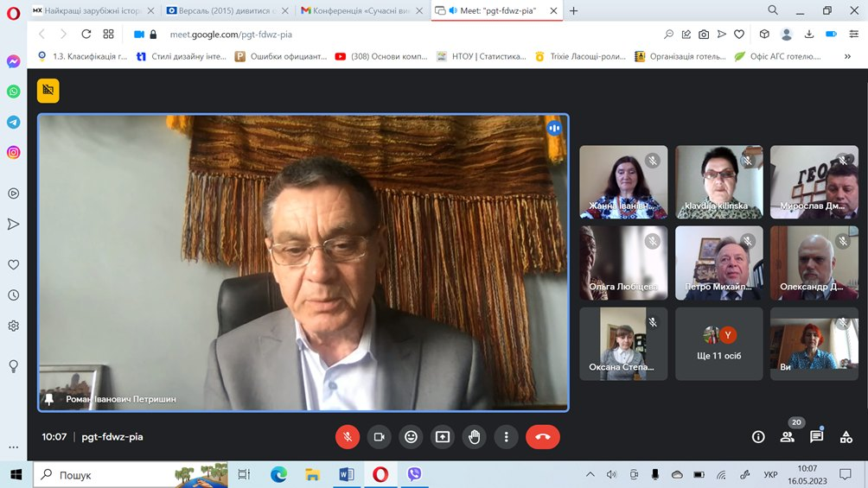
Task: Open the Meet chat panel
Action: (816, 437)
